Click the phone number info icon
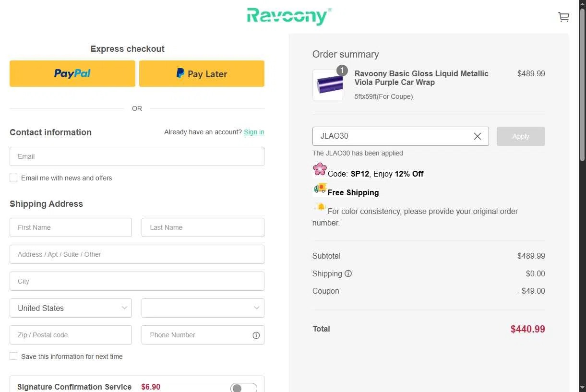Screen dimensions: 586x392 point(256,335)
